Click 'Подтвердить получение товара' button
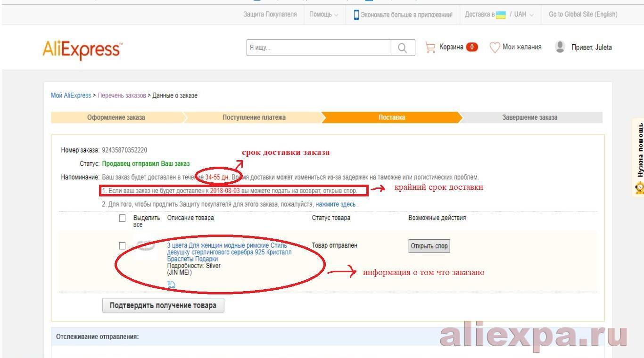644x358 pixels. [x=163, y=305]
